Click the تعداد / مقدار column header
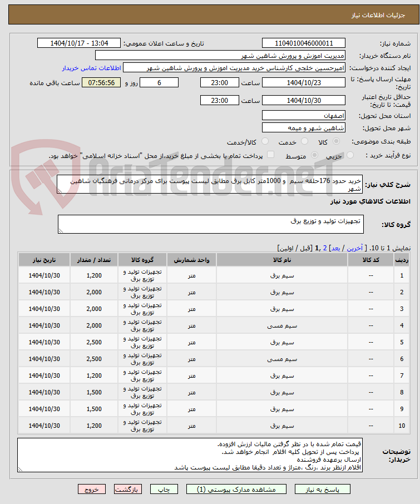420x504 pixels. coord(94,260)
